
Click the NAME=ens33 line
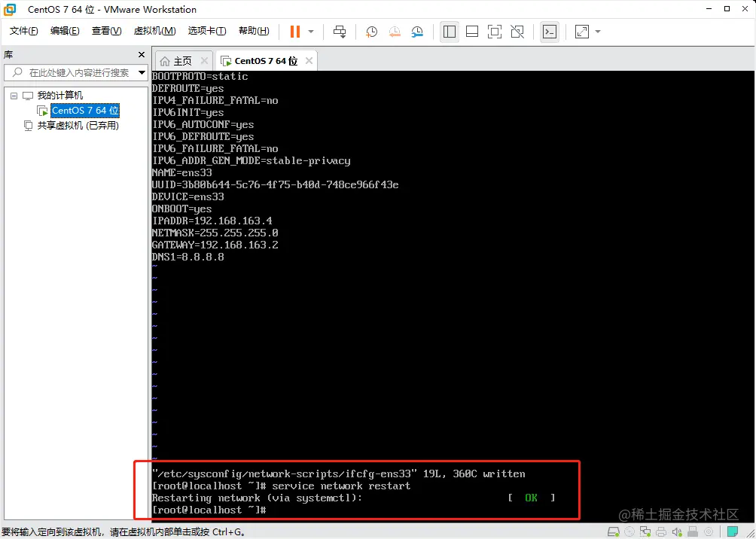[181, 172]
